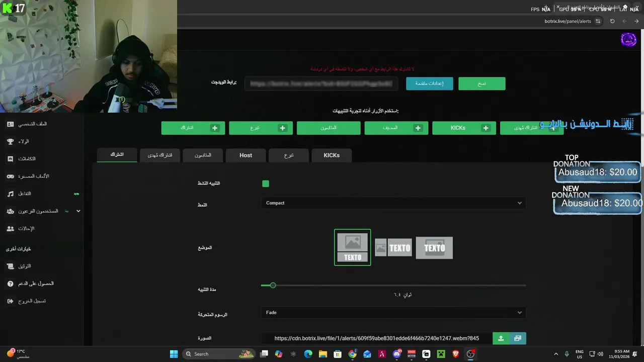Click the sub-users group icon in sidebar
The height and width of the screenshot is (362, 644).
click(10, 211)
